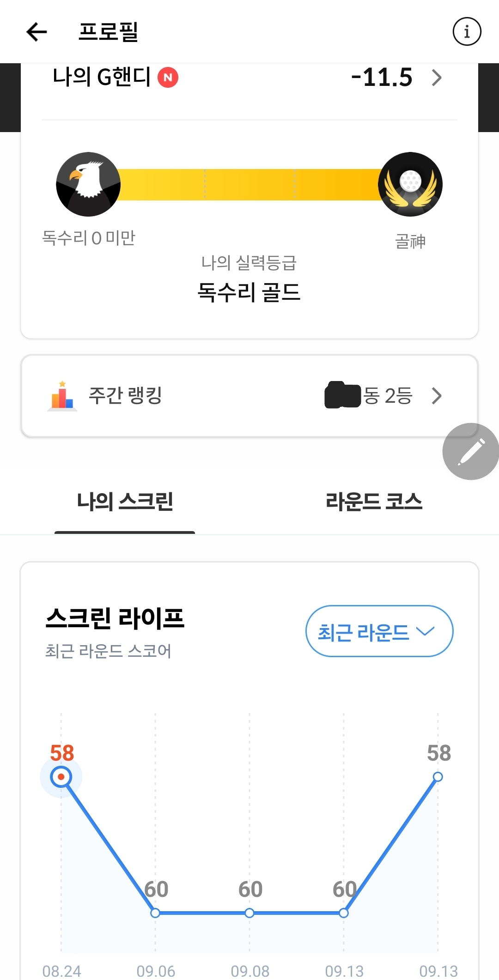Select the 09.08 score point of 60
This screenshot has width=499, height=980.
[249, 913]
